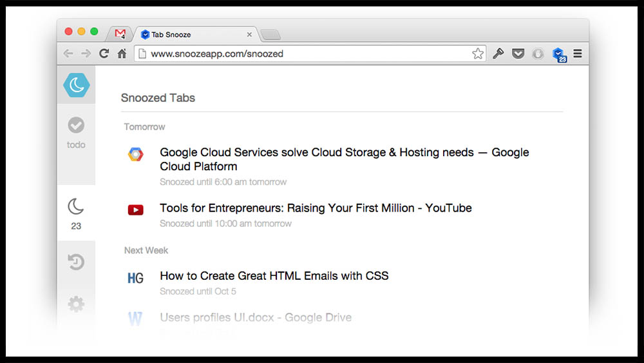Bookmark page with the star icon
The height and width of the screenshot is (363, 644).
pyautogui.click(x=477, y=54)
